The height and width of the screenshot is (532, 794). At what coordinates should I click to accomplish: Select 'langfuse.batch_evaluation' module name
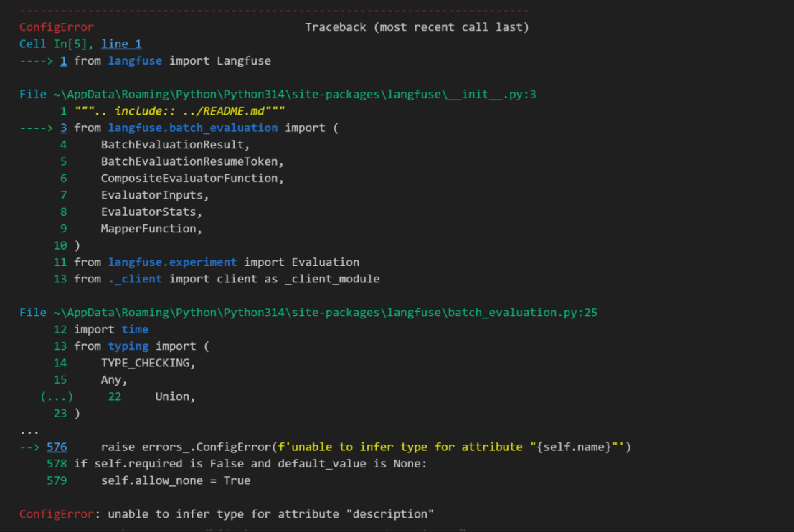[192, 128]
